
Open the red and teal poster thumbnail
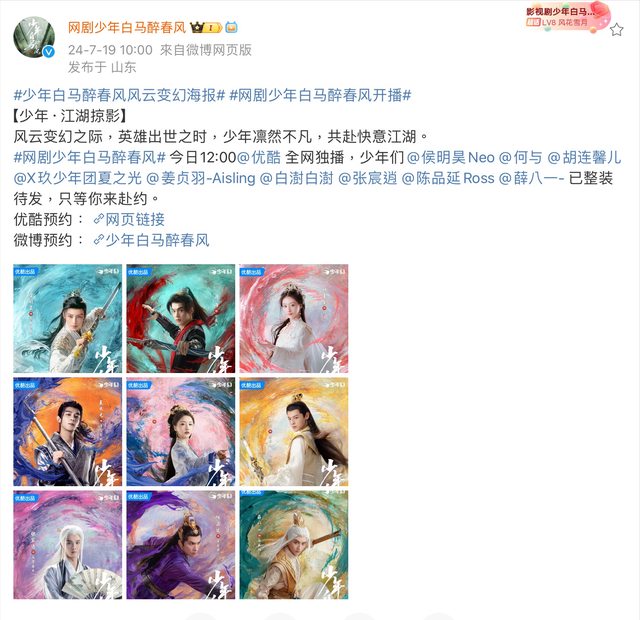click(x=181, y=318)
